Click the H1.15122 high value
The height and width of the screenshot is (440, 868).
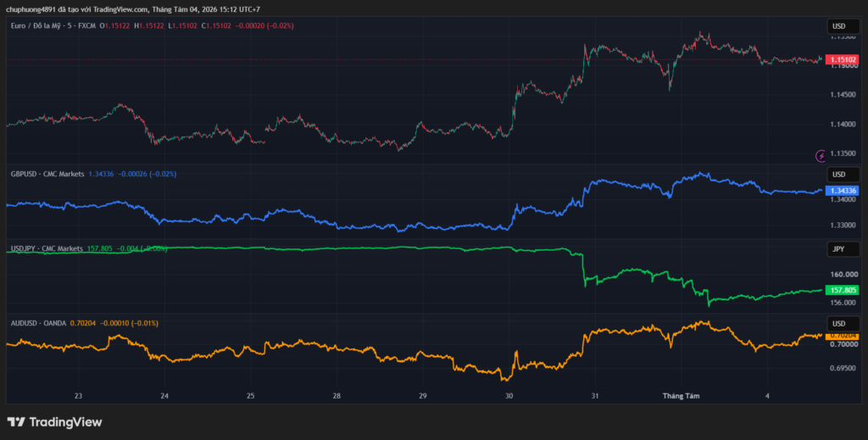[149, 26]
